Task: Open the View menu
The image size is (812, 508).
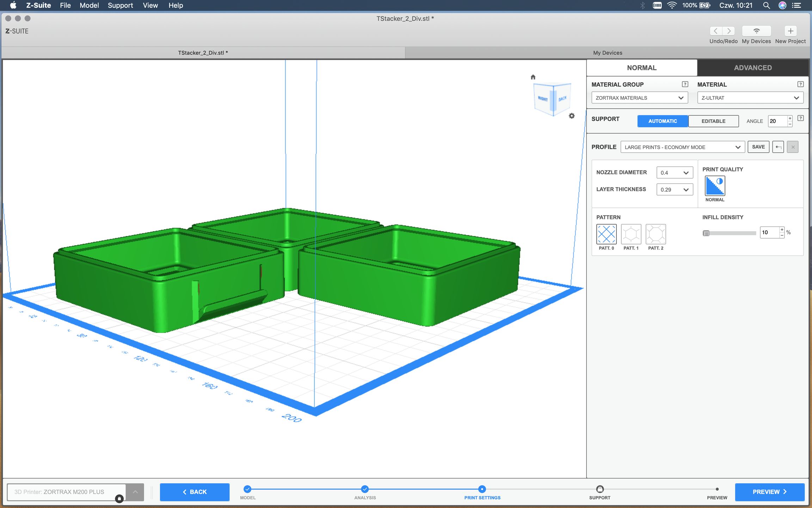Action: [150, 5]
